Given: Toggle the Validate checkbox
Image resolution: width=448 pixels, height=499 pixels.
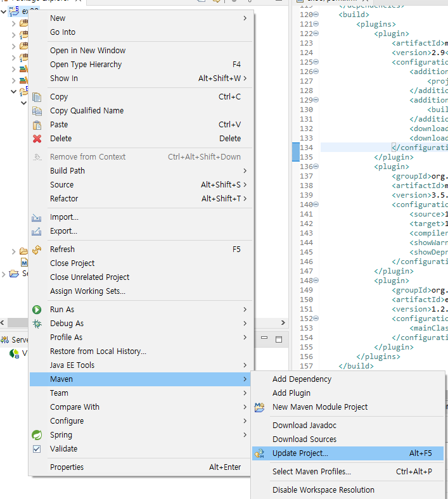Looking at the screenshot, I should pyautogui.click(x=37, y=449).
